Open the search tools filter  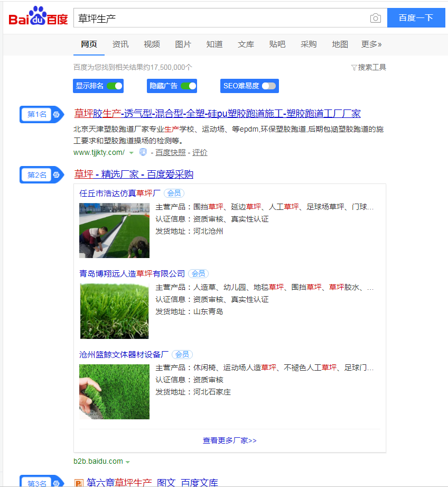[369, 67]
